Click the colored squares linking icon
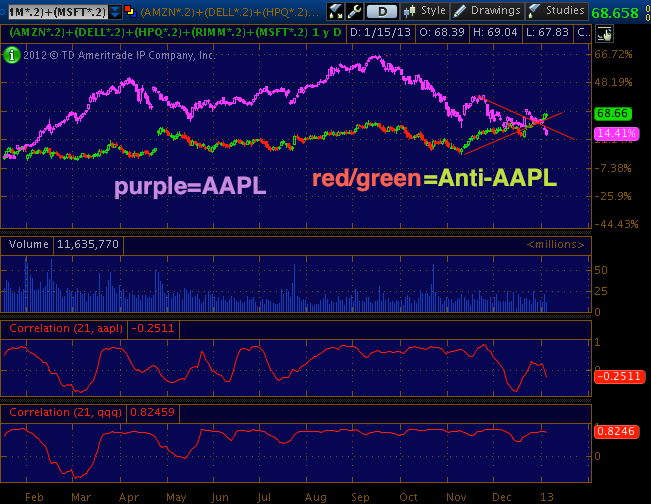The height and width of the screenshot is (504, 651). [x=130, y=12]
